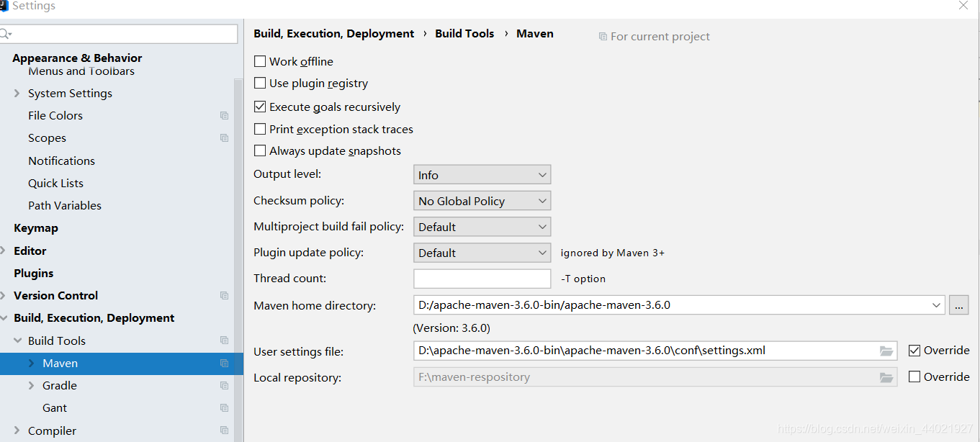The height and width of the screenshot is (442, 980).
Task: Open the Keymap settings page
Action: 36,227
